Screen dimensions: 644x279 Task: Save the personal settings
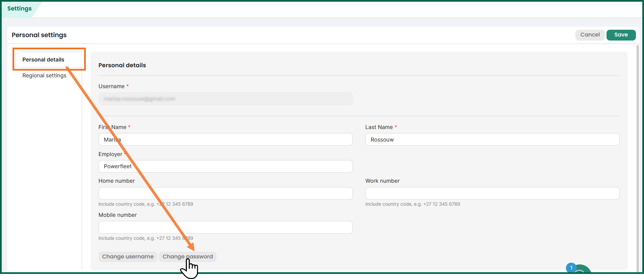pyautogui.click(x=621, y=35)
